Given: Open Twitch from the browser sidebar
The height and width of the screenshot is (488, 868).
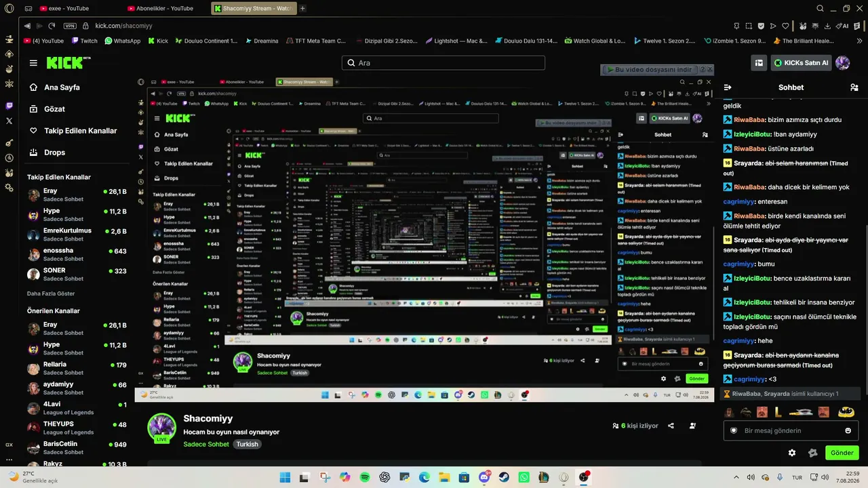Looking at the screenshot, I should pos(9,106).
